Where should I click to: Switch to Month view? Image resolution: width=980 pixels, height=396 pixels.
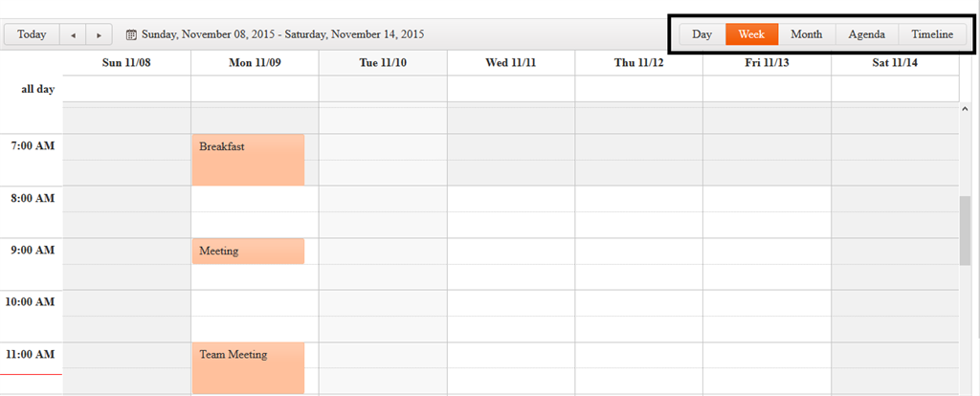click(x=806, y=34)
